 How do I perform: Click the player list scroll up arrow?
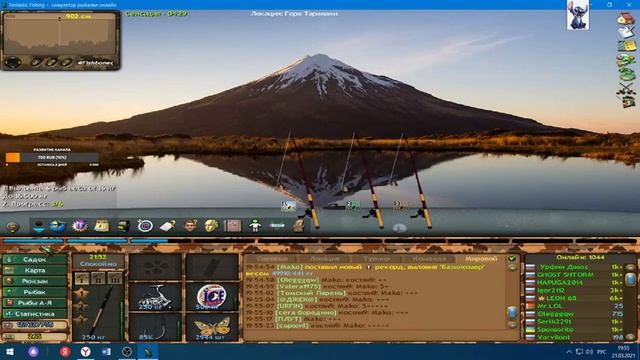tap(630, 267)
